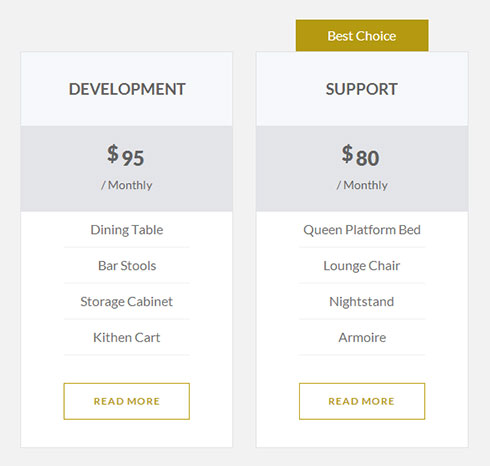This screenshot has width=490, height=466.
Task: Click Read More under Support plan
Action: pos(362,401)
